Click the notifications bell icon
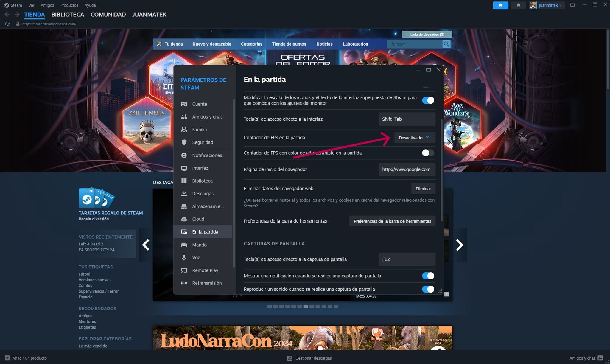This screenshot has height=364, width=610. click(519, 5)
